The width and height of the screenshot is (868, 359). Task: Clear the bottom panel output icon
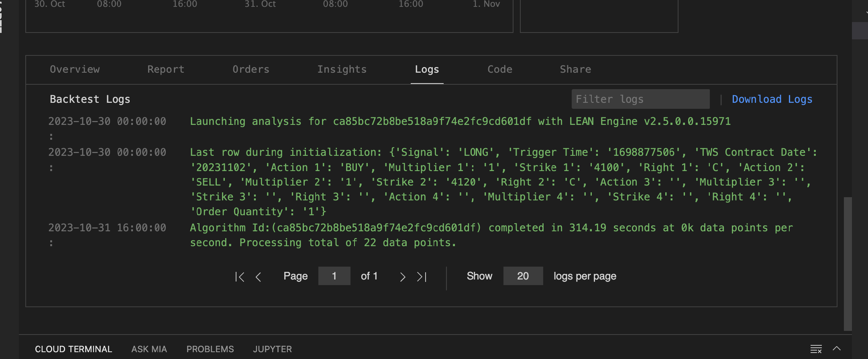click(816, 349)
